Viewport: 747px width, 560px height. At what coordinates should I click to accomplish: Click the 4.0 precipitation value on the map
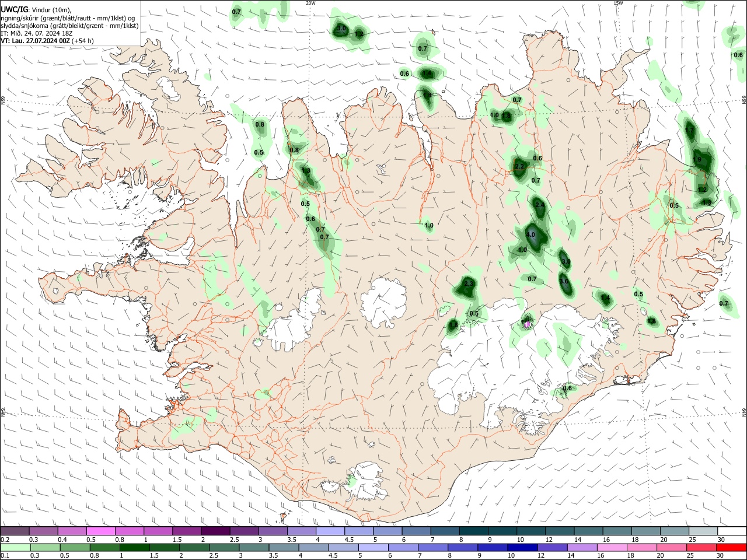pyautogui.click(x=530, y=235)
